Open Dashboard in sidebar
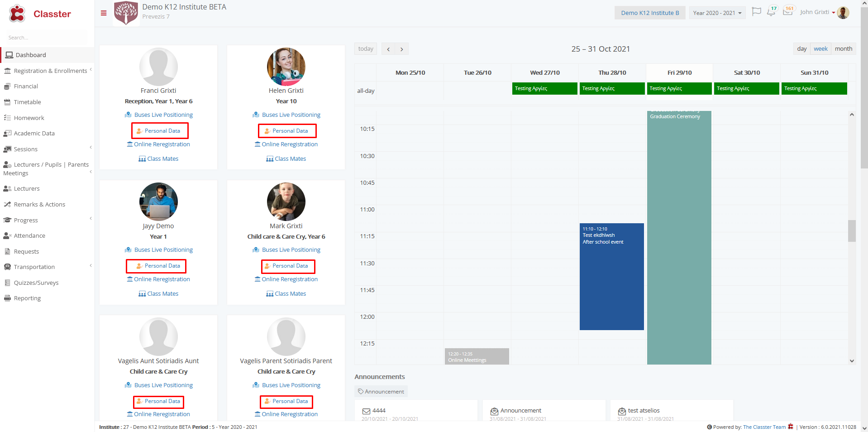The image size is (868, 432). click(x=47, y=55)
